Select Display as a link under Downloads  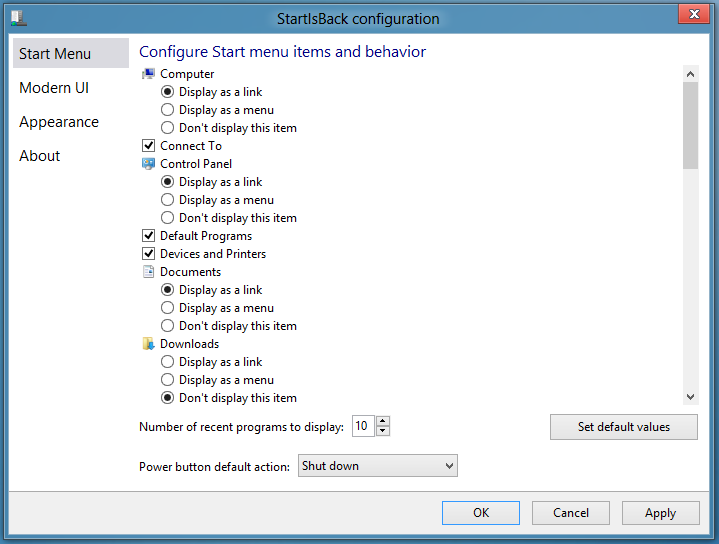168,362
